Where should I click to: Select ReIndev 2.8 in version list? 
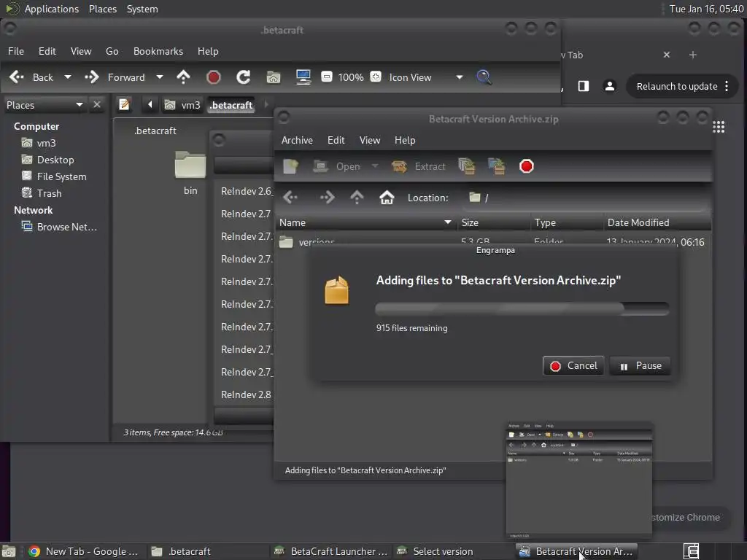(246, 394)
